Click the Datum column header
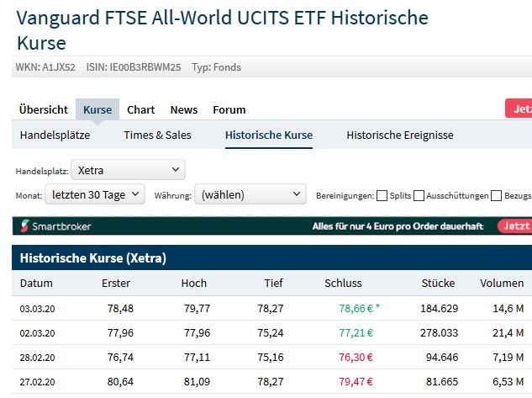The width and height of the screenshot is (532, 398). click(36, 284)
